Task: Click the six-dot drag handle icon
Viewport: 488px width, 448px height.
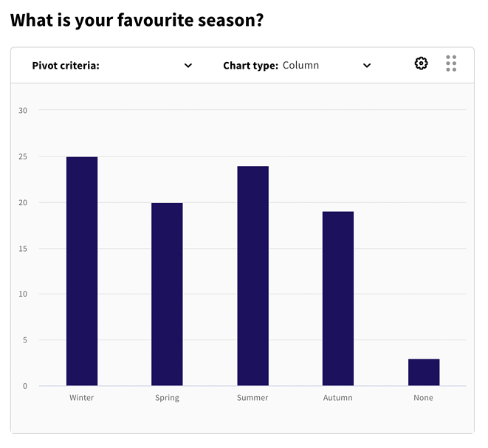Action: 451,63
